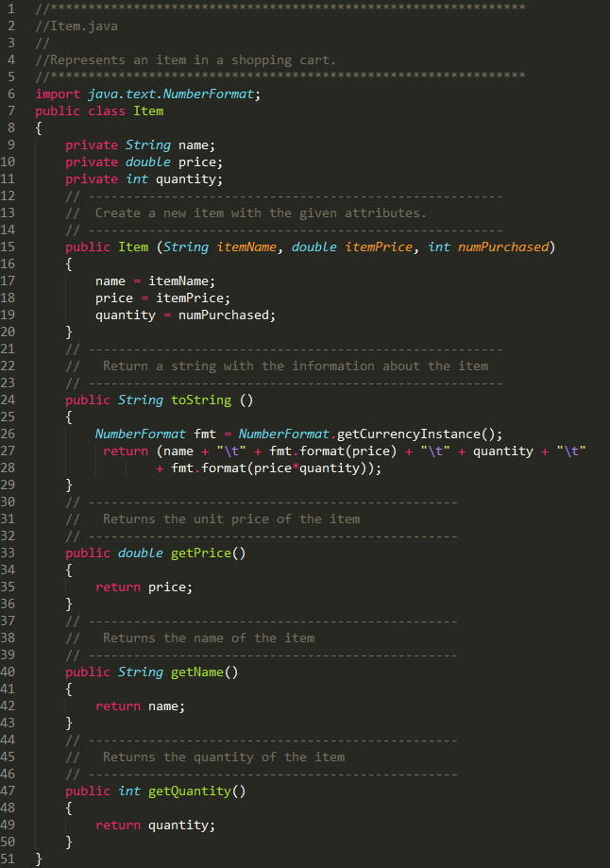
Task: Click fmt.format(price) in the return statement
Action: pos(332,451)
